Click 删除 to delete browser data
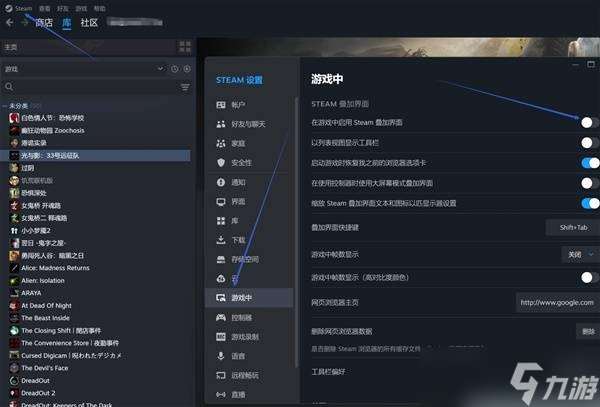This screenshot has width=600, height=407. 588,331
